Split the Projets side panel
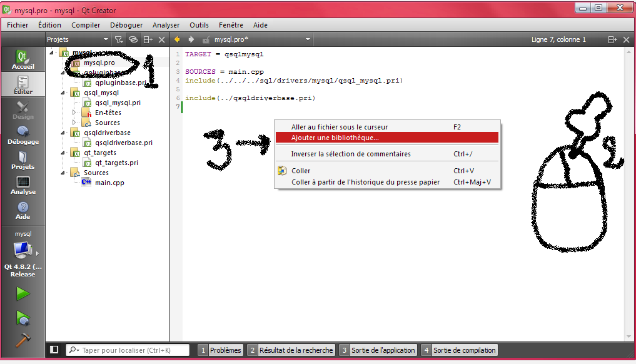The height and width of the screenshot is (364, 636). (148, 39)
